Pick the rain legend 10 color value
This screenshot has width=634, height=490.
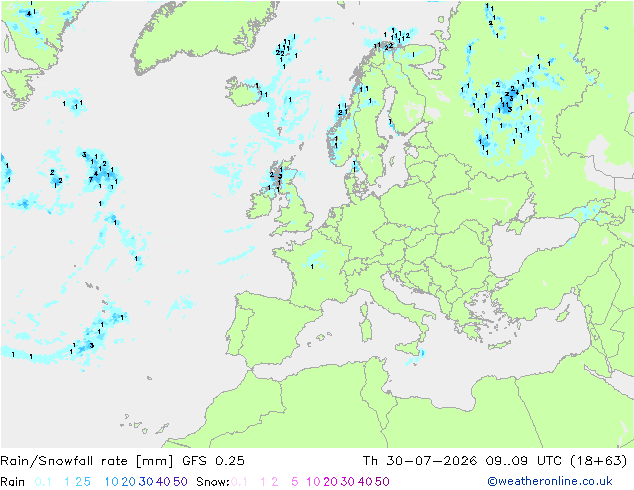(112, 482)
